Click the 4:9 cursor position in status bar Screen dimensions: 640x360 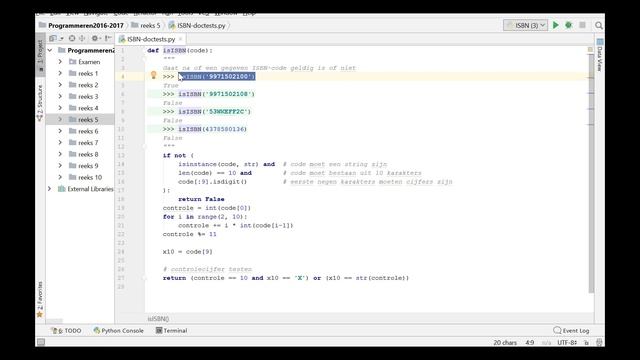coord(529,342)
